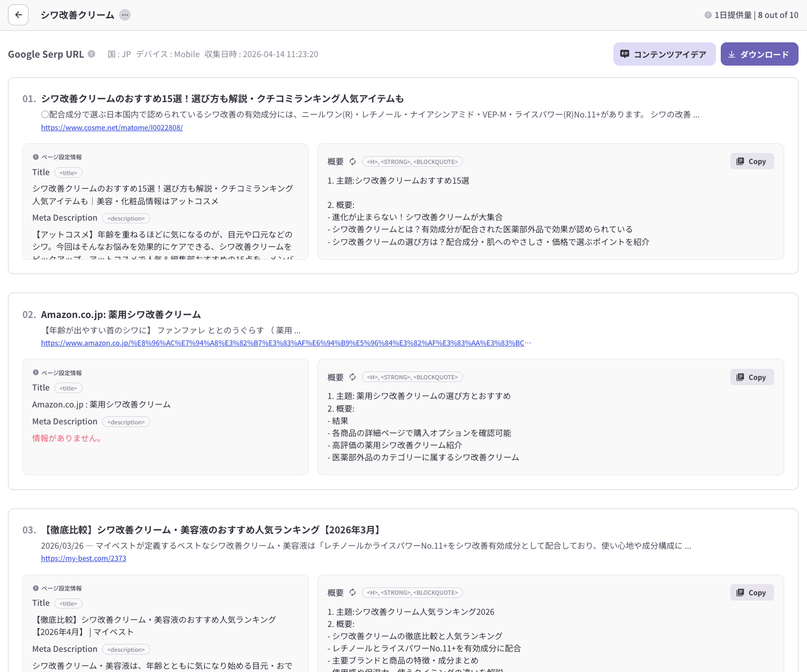This screenshot has width=807, height=672.
Task: Regenerate 概要 for result 03
Action: pyautogui.click(x=352, y=593)
